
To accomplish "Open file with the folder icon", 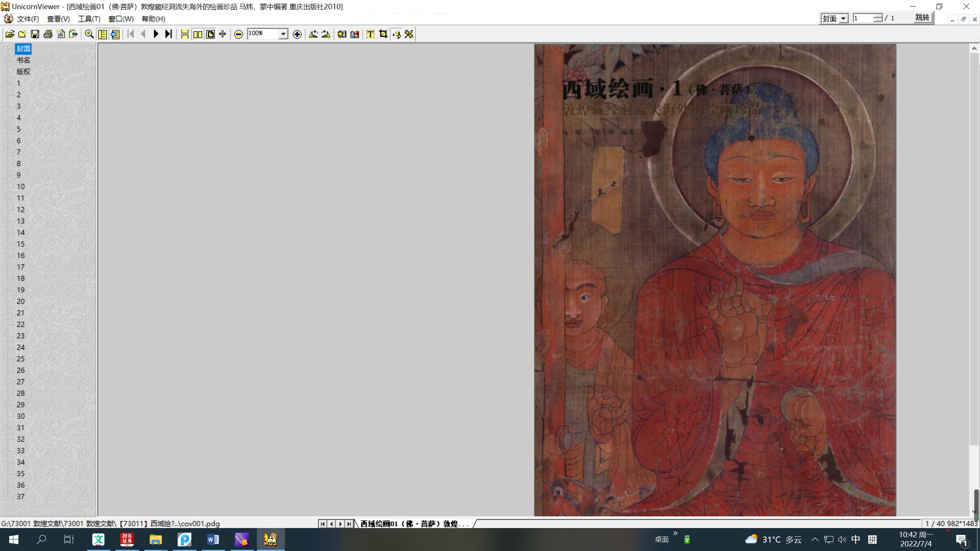I will click(x=10, y=34).
